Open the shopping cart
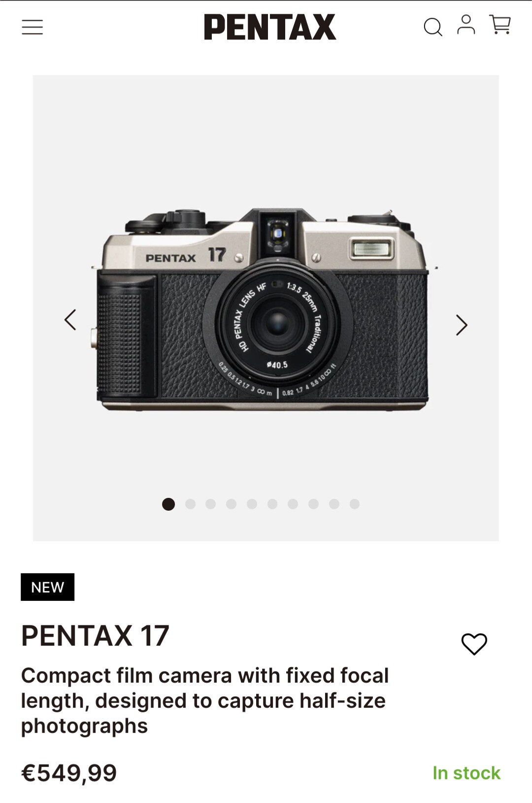Viewport: 532px width, 803px height. pos(500,25)
